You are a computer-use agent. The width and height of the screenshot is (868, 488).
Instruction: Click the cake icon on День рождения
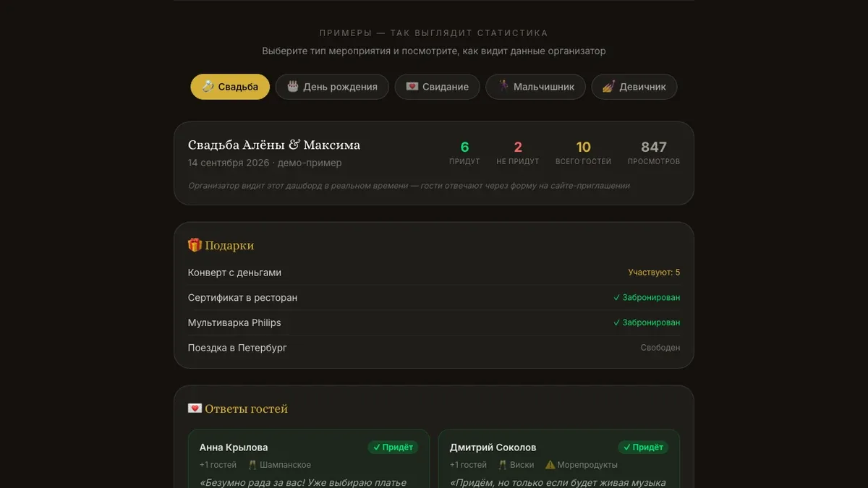(292, 87)
